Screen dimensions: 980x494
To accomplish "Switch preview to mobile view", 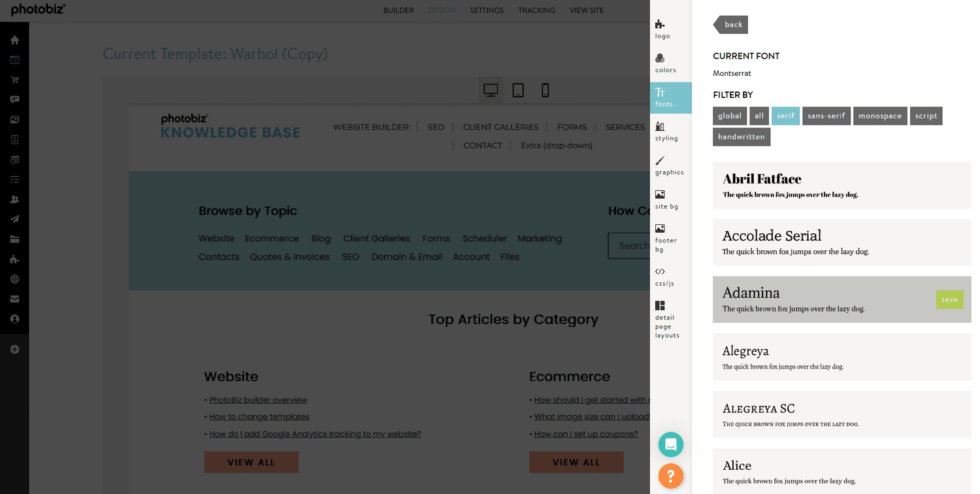I will point(546,90).
